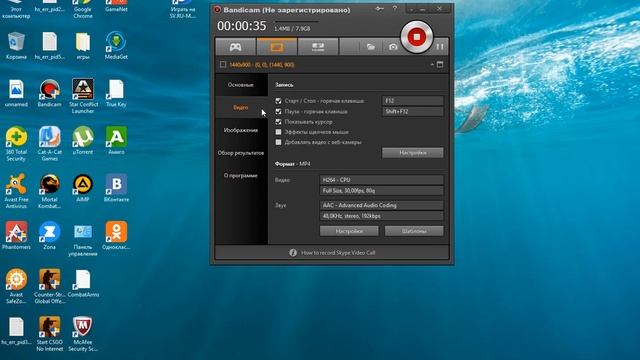Viewport: 640px width, 360px height.
Task: Select McAfee Security Scan desktop icon
Action: (x=83, y=333)
